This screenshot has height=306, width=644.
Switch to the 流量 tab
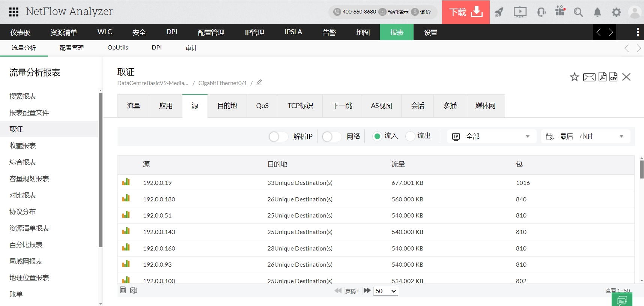(x=134, y=106)
